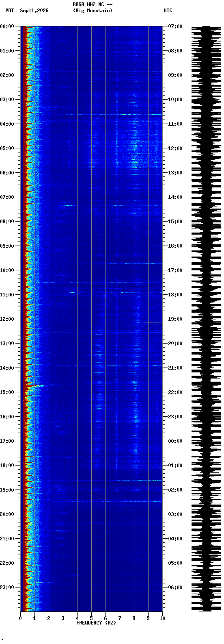Click PDT time label '06:00'
Viewport: 224px width, 644px height.
[7, 173]
